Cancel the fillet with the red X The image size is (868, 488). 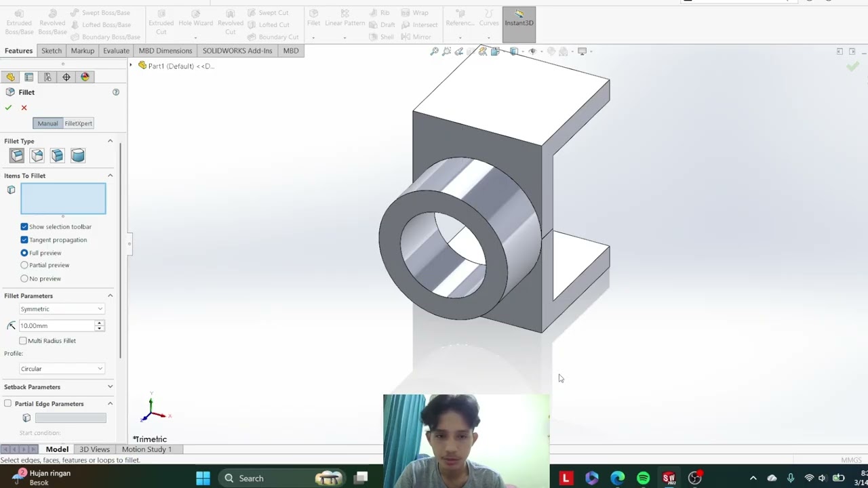(x=24, y=108)
